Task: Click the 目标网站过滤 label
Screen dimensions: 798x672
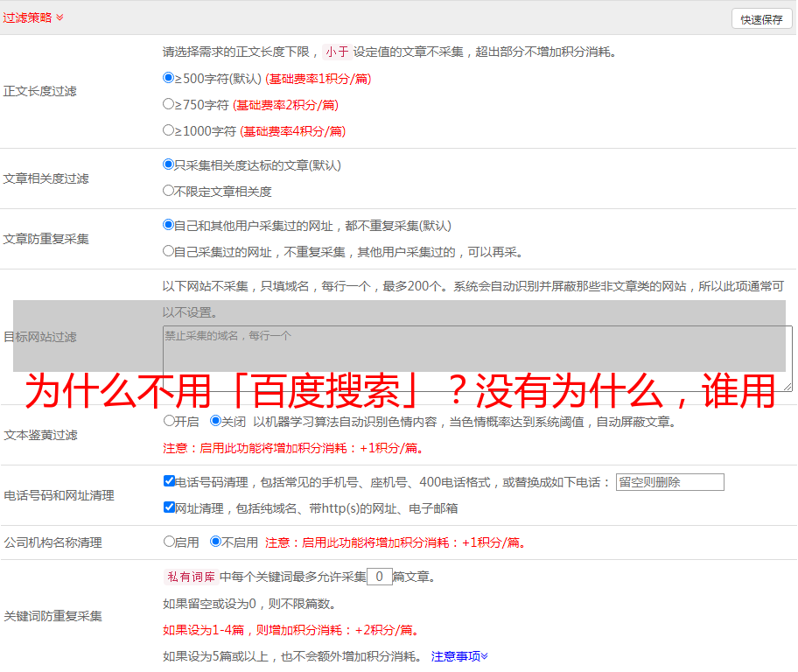Action: (39, 337)
